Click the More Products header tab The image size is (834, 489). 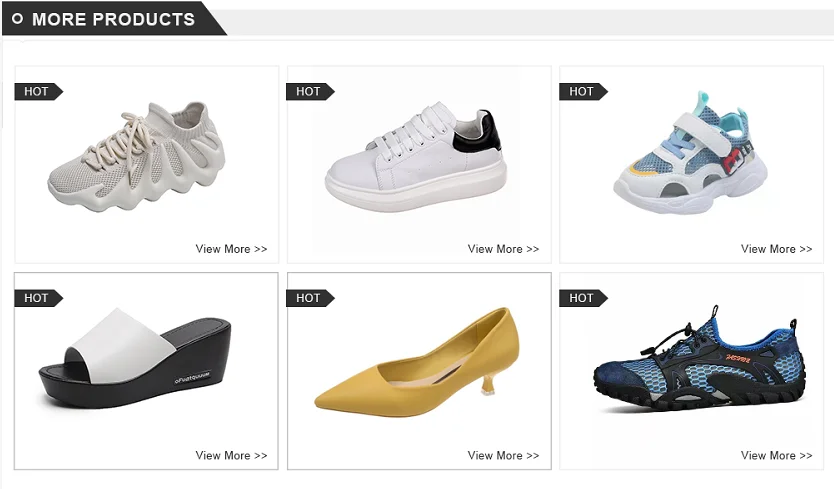(113, 19)
